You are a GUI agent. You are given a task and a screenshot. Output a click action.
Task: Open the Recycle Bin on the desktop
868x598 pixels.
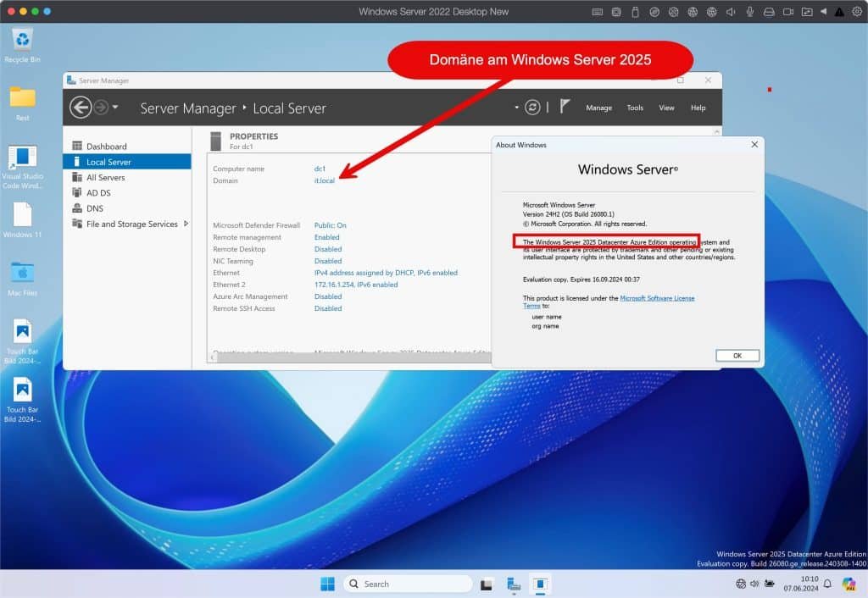click(22, 40)
